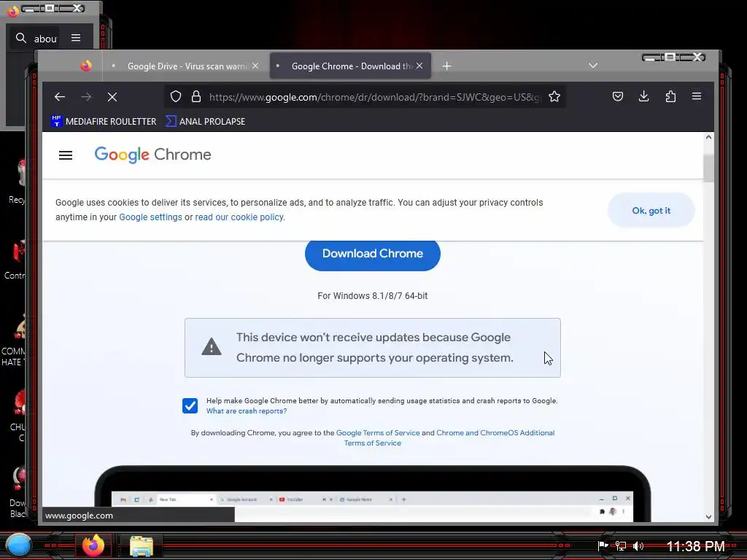Open the volume speaker tray icon

tap(638, 545)
